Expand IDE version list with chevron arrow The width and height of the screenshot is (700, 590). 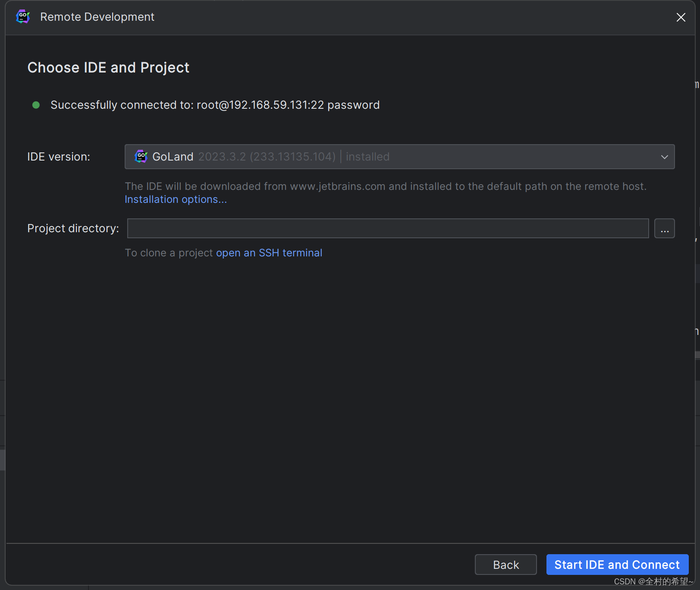(x=664, y=157)
